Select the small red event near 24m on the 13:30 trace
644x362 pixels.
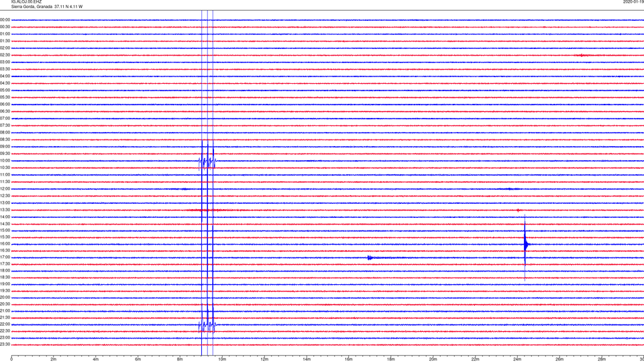click(518, 210)
